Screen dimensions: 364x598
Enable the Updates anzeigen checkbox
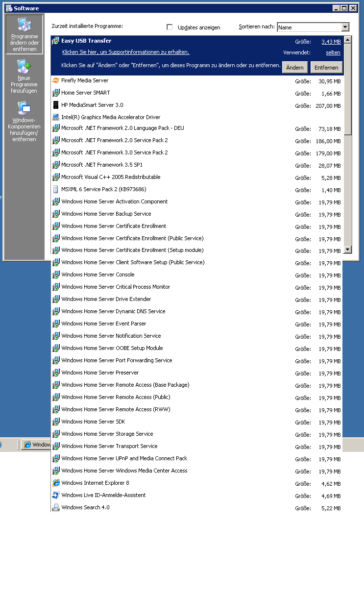click(170, 27)
